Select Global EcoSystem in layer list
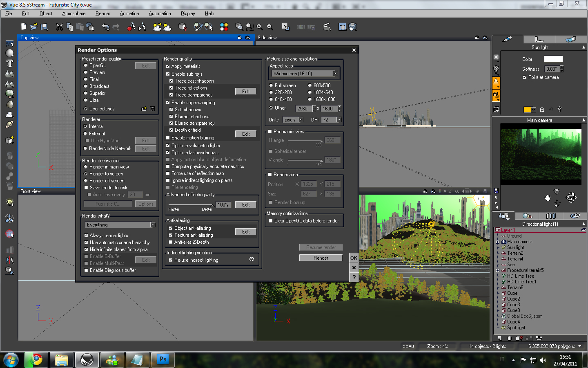This screenshot has width=588, height=368. point(525,316)
